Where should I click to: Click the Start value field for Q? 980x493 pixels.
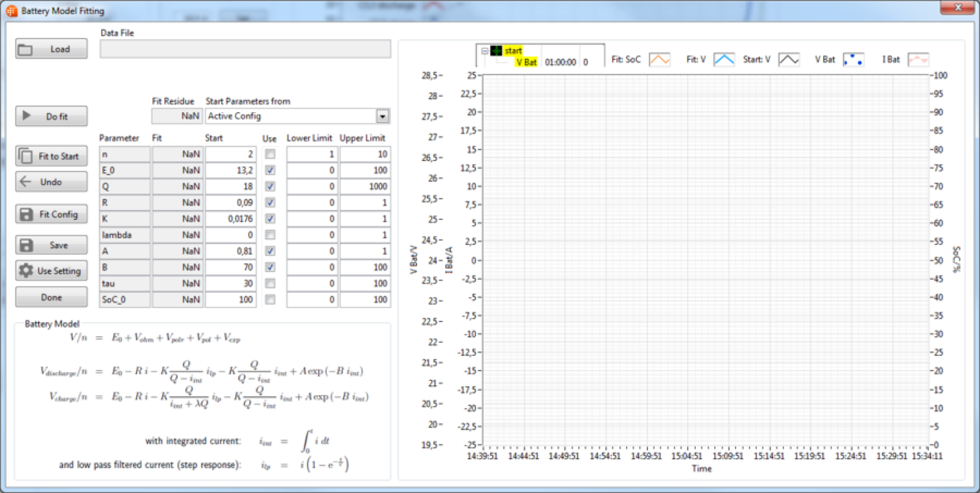230,186
